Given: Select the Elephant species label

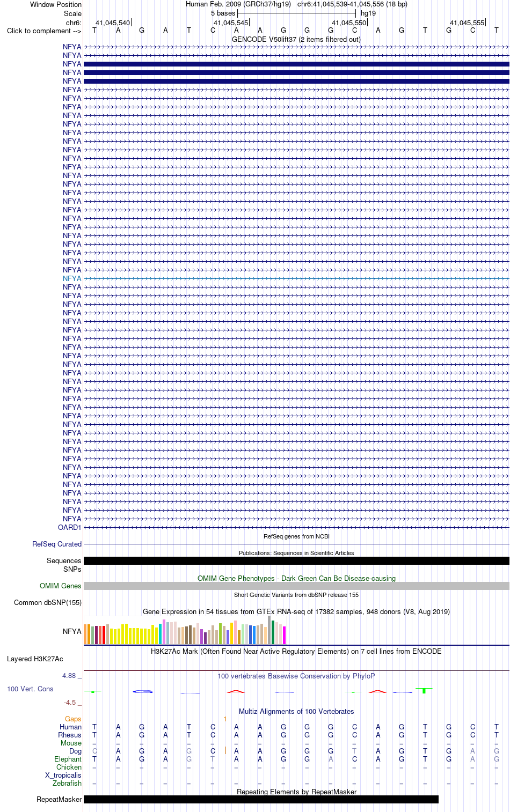Looking at the screenshot, I should coord(68,759).
